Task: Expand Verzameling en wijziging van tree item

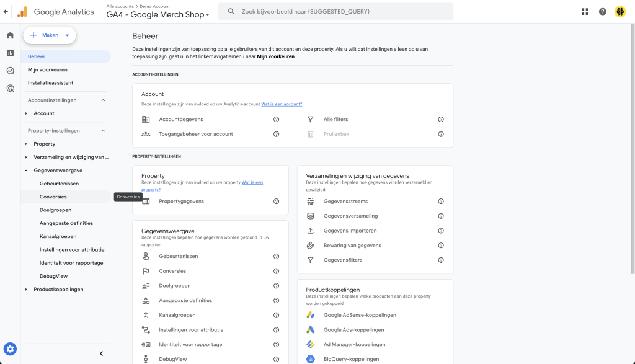Action: click(26, 157)
